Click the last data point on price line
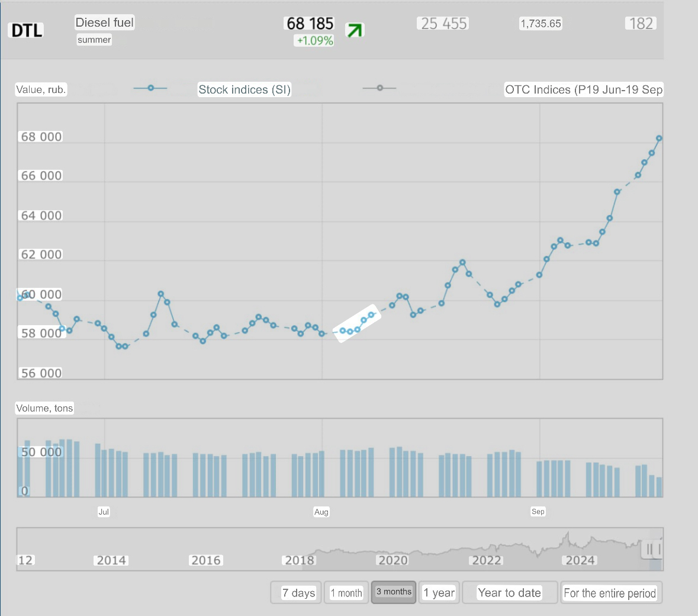698x616 pixels. click(x=660, y=139)
